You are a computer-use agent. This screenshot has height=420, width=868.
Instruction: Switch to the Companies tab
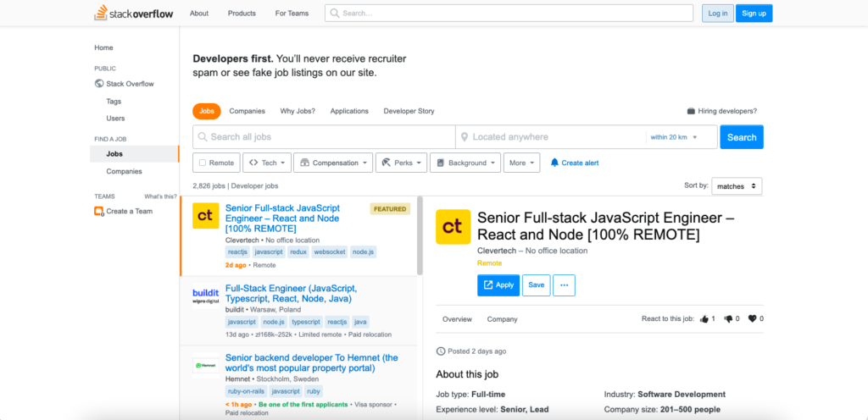pyautogui.click(x=247, y=111)
